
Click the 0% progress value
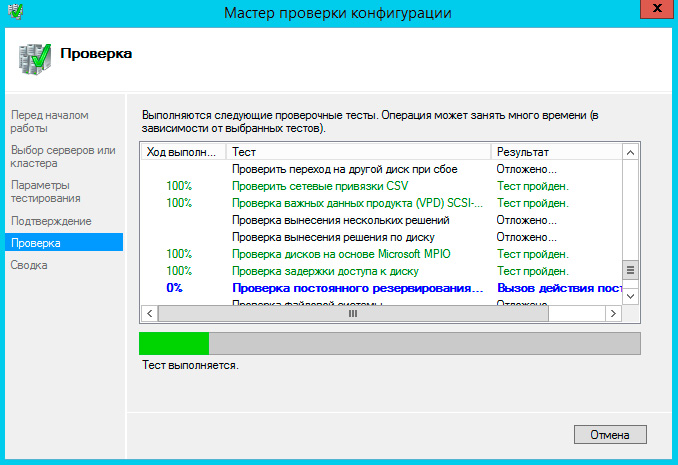pos(174,288)
